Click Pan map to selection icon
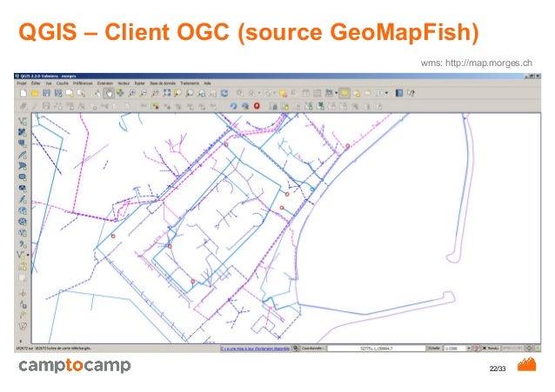The height and width of the screenshot is (392, 555). click(x=120, y=93)
